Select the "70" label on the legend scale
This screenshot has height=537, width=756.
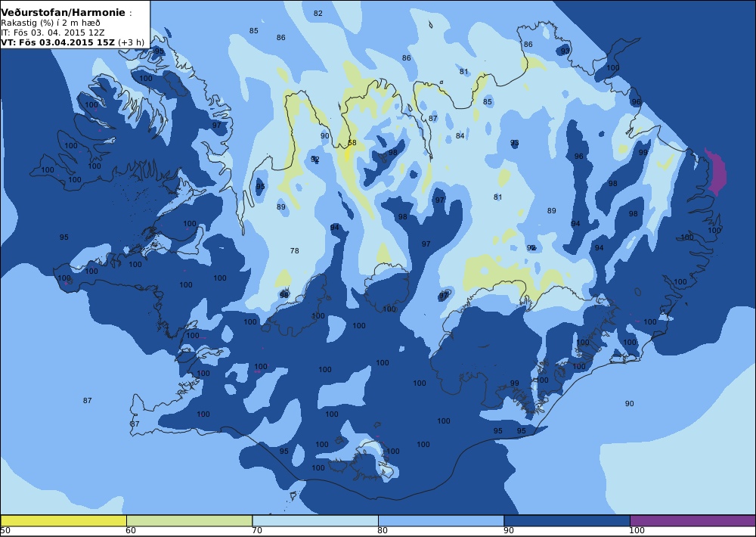tap(257, 531)
